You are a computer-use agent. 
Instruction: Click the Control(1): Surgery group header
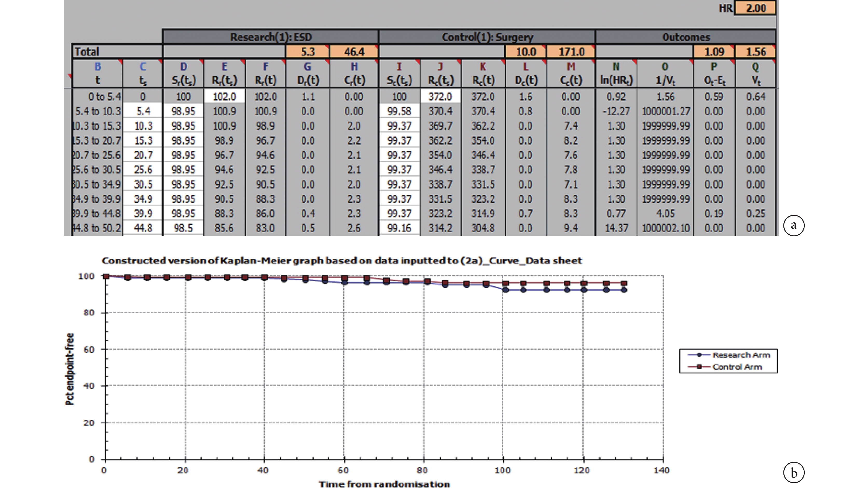click(487, 37)
